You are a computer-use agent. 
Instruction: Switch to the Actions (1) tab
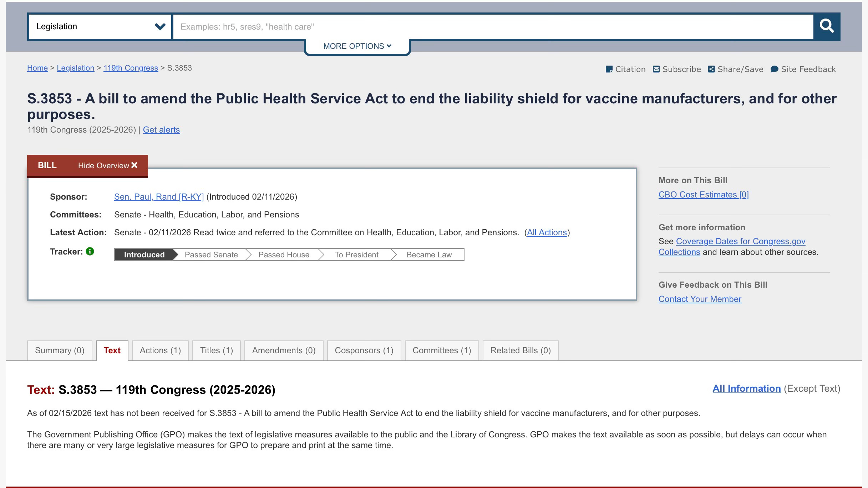pyautogui.click(x=160, y=350)
